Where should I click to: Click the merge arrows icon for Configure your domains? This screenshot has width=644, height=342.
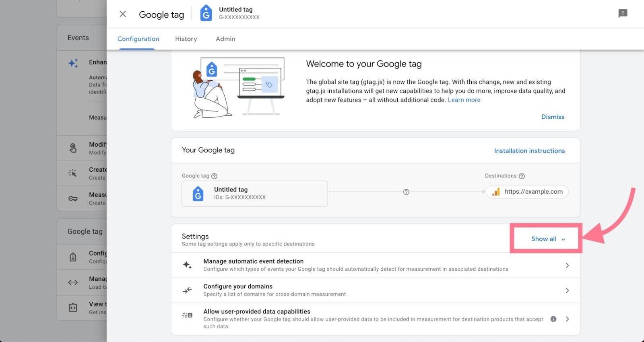(x=187, y=290)
